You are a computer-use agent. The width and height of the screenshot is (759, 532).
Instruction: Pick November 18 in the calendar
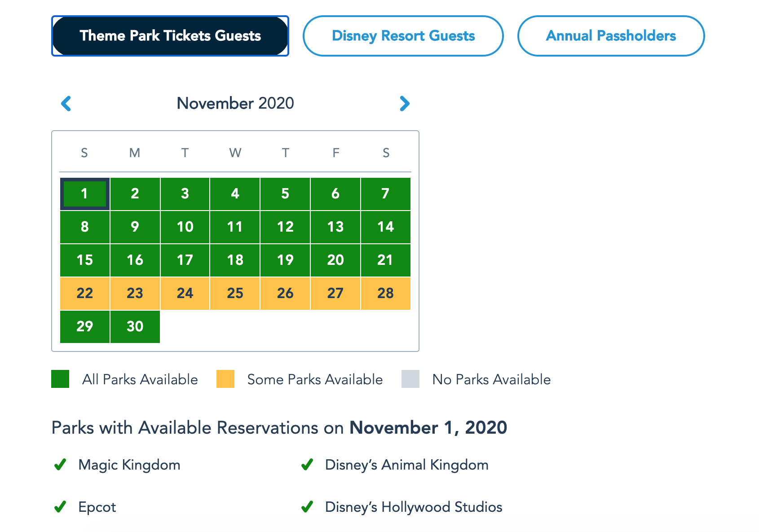click(x=235, y=260)
